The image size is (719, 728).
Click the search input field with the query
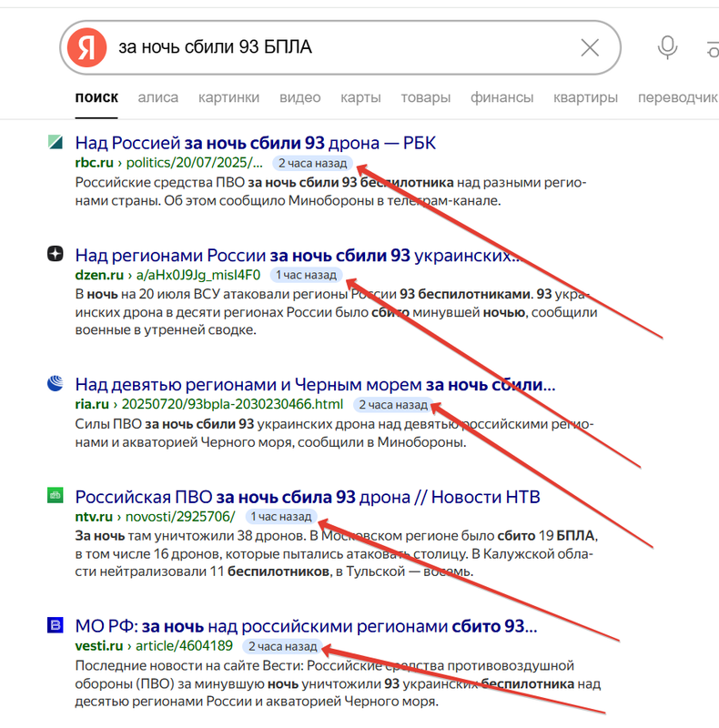340,47
